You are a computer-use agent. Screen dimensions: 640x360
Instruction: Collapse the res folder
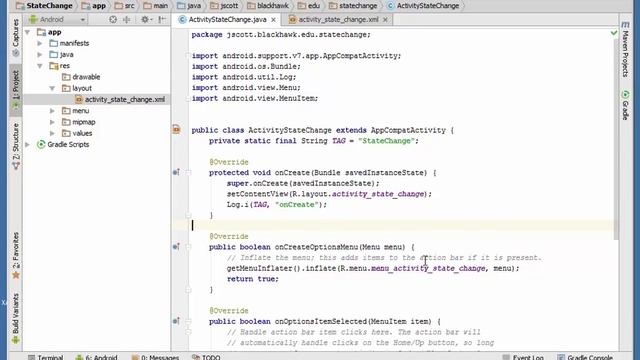[x=40, y=66]
